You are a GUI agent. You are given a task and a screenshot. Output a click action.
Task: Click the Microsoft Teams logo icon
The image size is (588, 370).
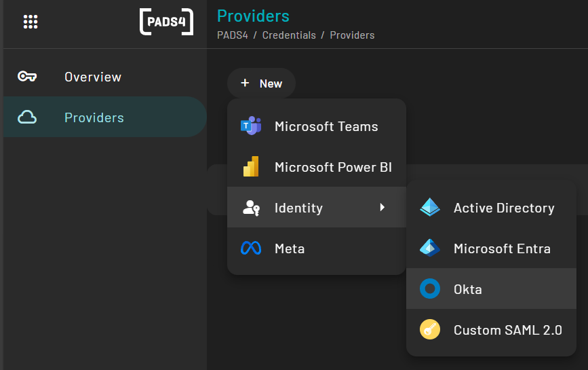[251, 126]
